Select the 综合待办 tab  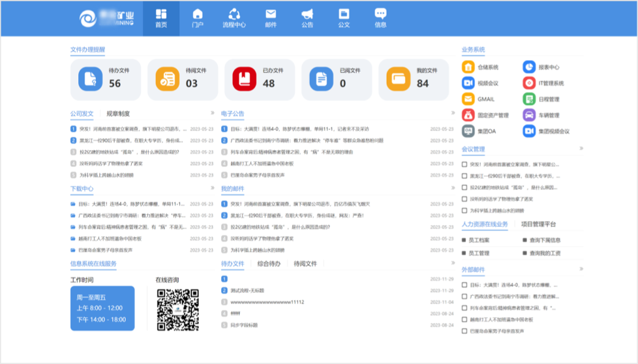[x=269, y=264]
